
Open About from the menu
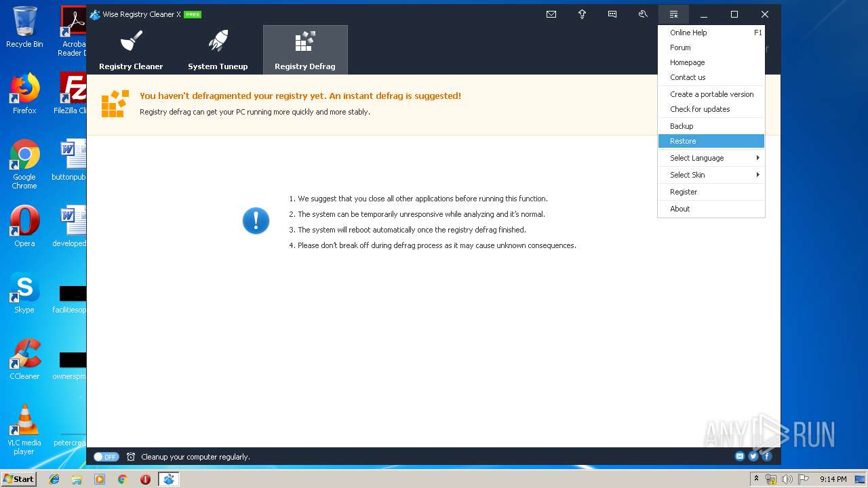point(711,209)
